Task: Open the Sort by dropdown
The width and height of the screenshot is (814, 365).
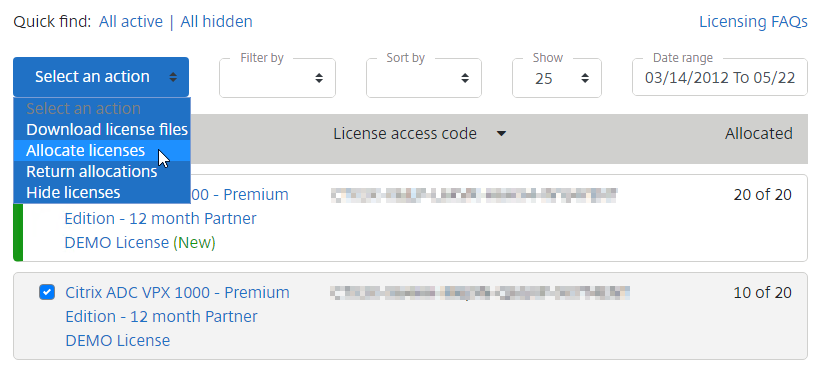Action: point(424,78)
